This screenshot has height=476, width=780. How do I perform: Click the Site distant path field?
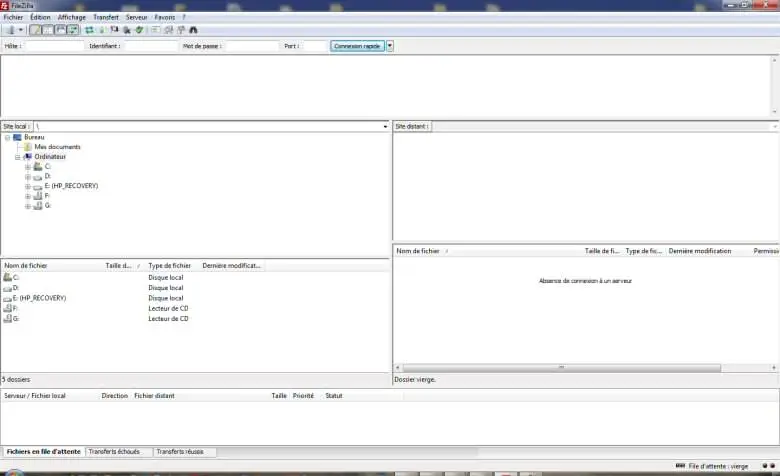[603, 126]
